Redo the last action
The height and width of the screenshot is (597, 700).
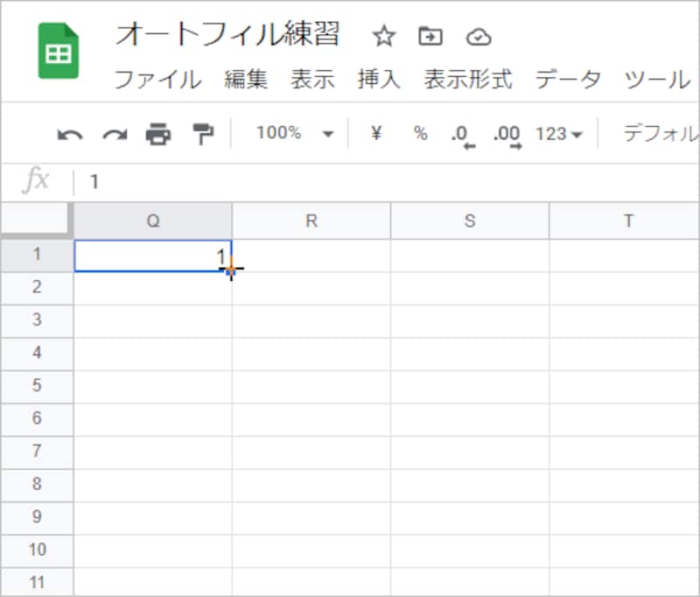coord(114,131)
